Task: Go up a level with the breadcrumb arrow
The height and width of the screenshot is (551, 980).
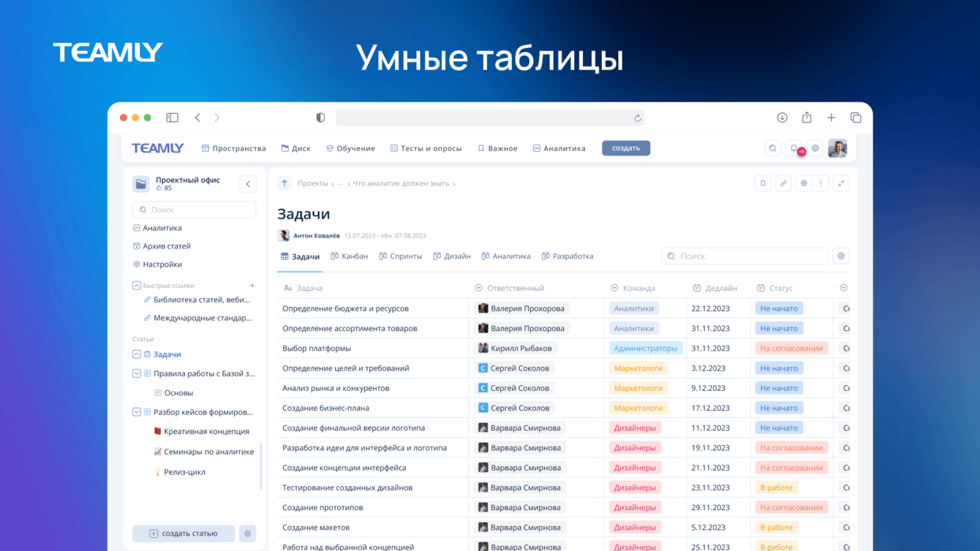Action: click(x=284, y=183)
